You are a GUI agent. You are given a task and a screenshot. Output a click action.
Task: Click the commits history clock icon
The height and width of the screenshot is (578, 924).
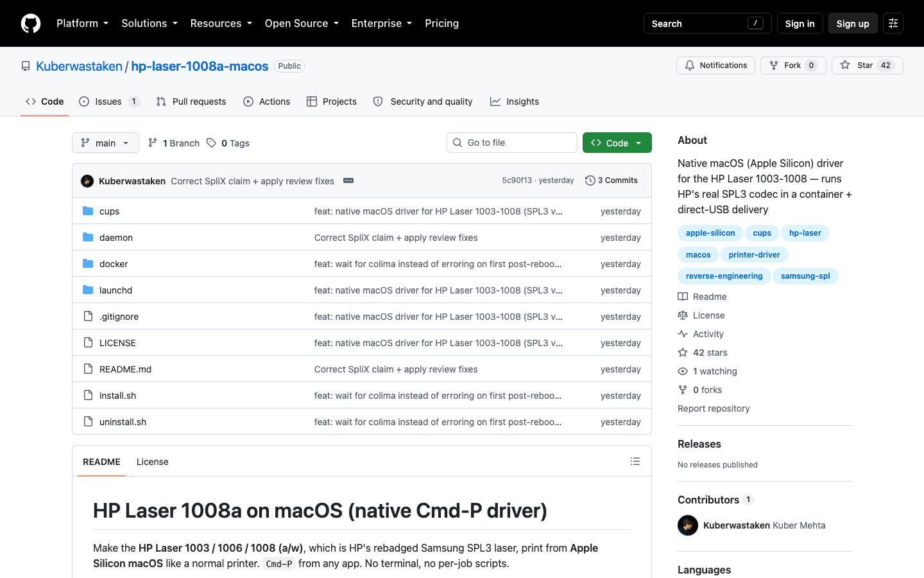point(590,180)
